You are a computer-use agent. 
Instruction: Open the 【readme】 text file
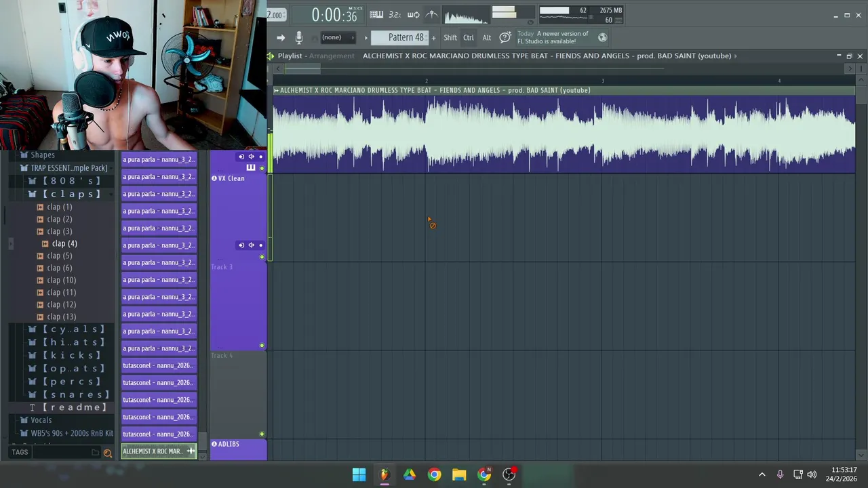(x=68, y=407)
